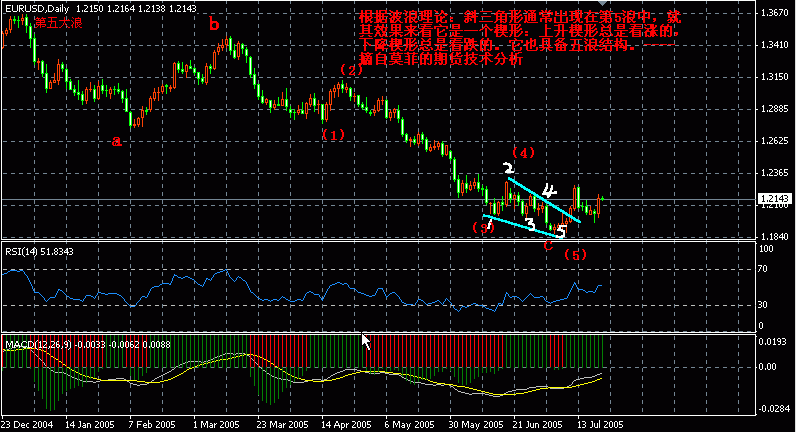Image resolution: width=796 pixels, height=432 pixels.
Task: Click the 7 Feb 2005 date label
Action: 151,424
